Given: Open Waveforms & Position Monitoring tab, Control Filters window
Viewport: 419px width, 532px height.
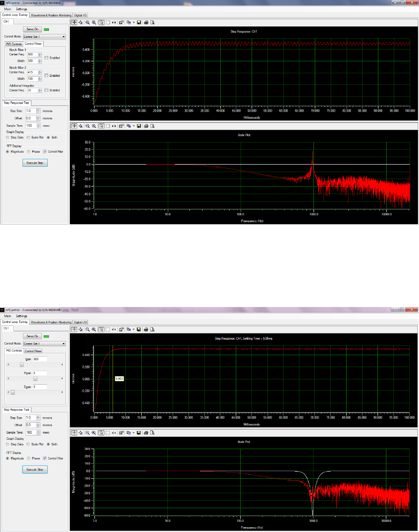Looking at the screenshot, I should pyautogui.click(x=51, y=15).
